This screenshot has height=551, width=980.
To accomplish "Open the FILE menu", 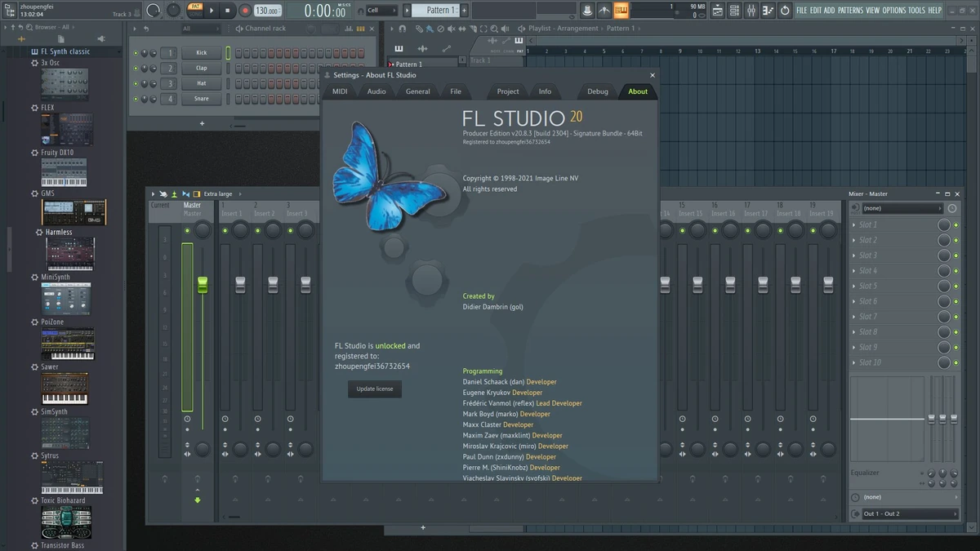I will point(801,11).
